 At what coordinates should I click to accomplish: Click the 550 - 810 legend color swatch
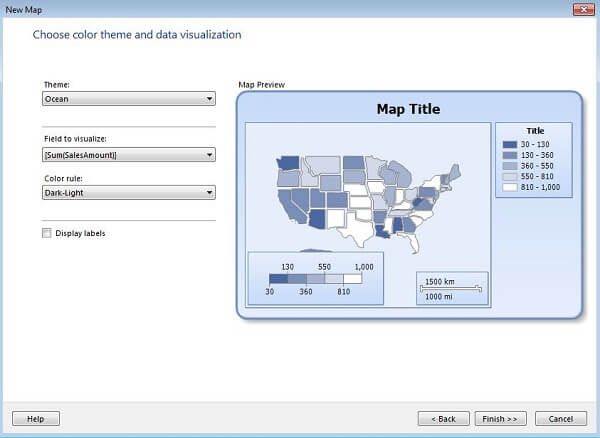point(509,176)
